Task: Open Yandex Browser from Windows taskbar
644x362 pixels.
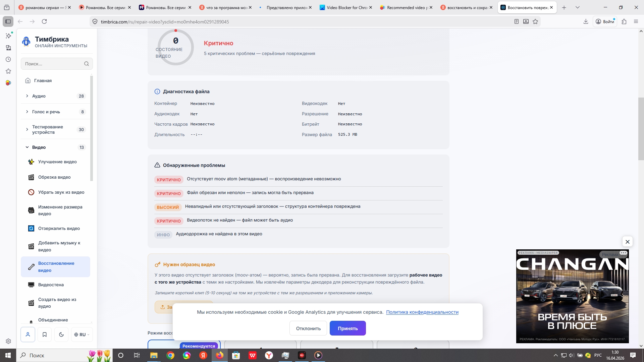Action: click(x=269, y=355)
